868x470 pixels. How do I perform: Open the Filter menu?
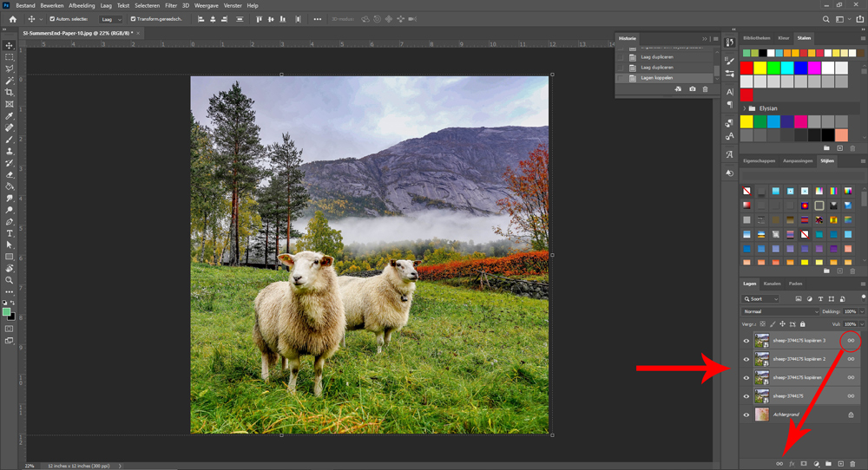(x=171, y=5)
